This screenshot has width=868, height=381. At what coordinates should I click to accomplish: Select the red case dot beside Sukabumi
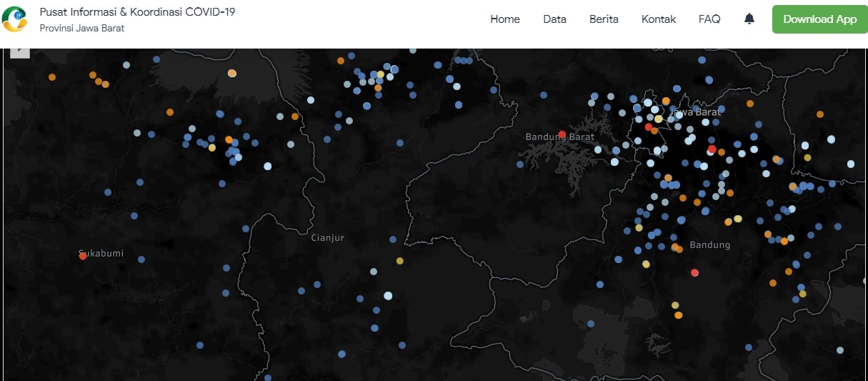coord(83,256)
